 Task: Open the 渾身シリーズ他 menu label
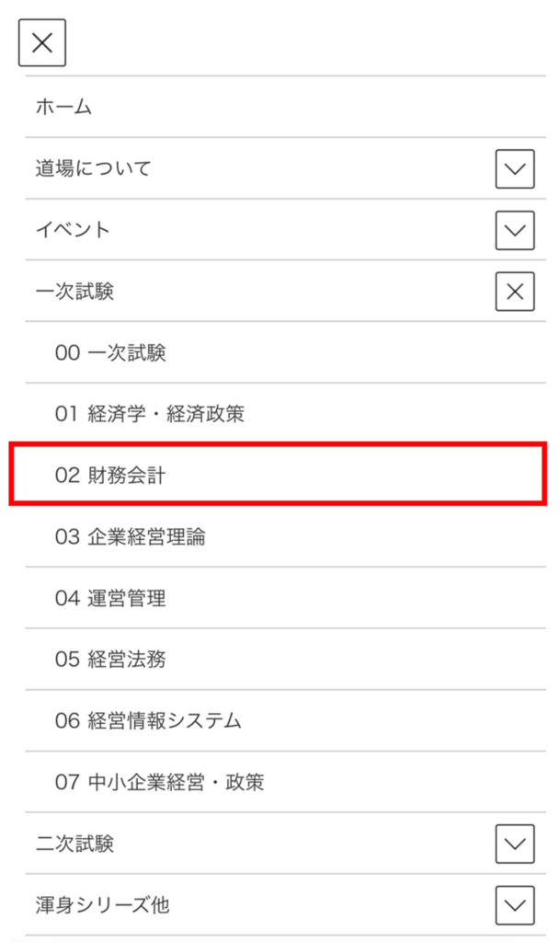pyautogui.click(x=102, y=905)
